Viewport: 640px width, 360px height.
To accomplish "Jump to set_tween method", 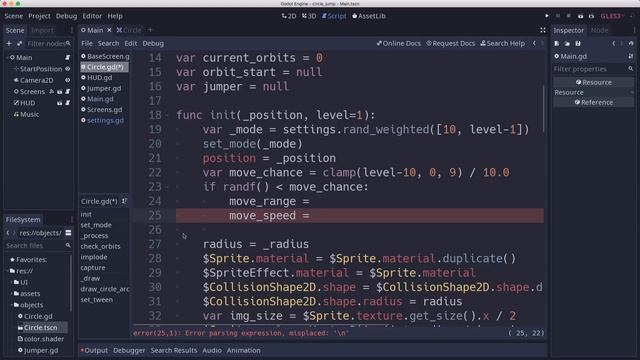I will tap(97, 300).
